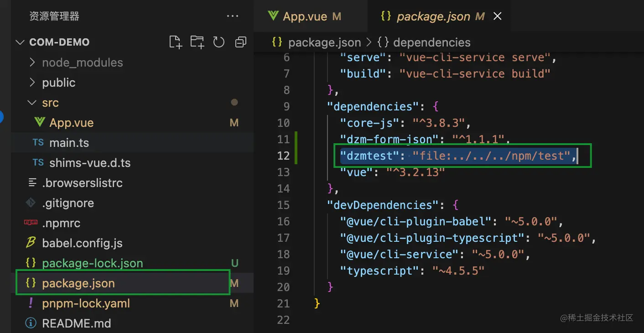Collapse all folders in the explorer
644x333 pixels.
240,42
